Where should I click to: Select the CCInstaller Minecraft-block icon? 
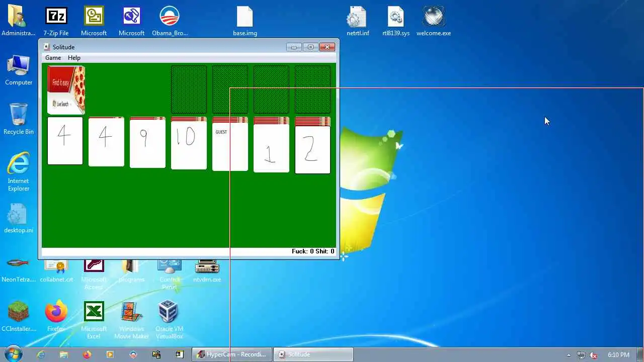[19, 317]
